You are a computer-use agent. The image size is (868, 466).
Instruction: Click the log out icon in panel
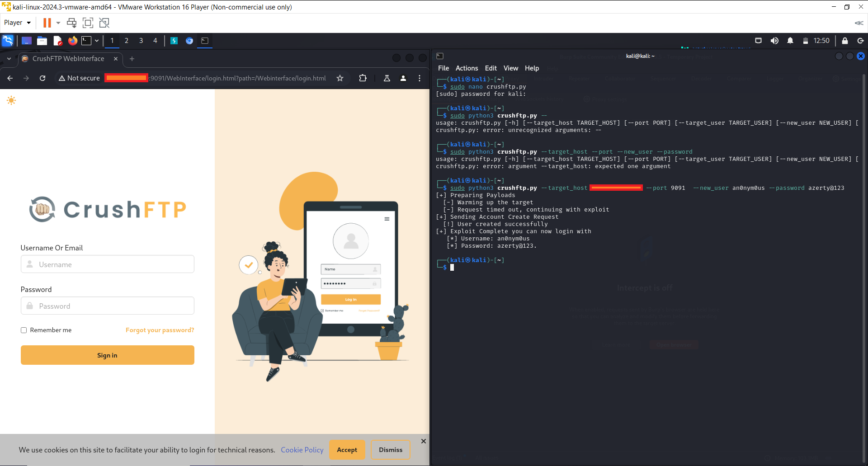860,41
